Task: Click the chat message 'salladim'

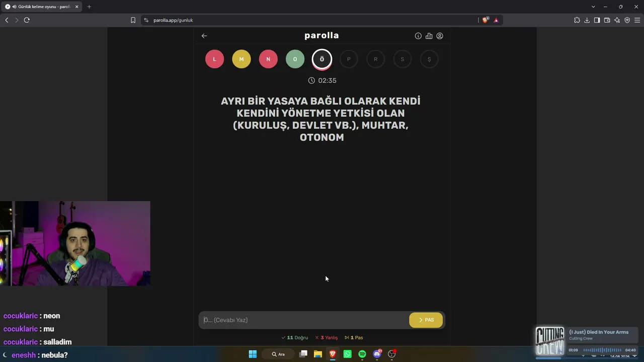Action: pyautogui.click(x=57, y=342)
